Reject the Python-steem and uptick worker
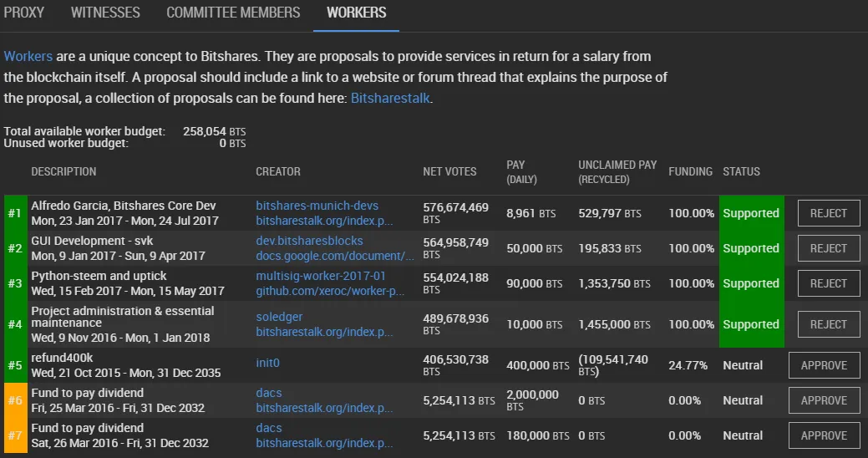Image resolution: width=868 pixels, height=458 pixels. tap(829, 283)
